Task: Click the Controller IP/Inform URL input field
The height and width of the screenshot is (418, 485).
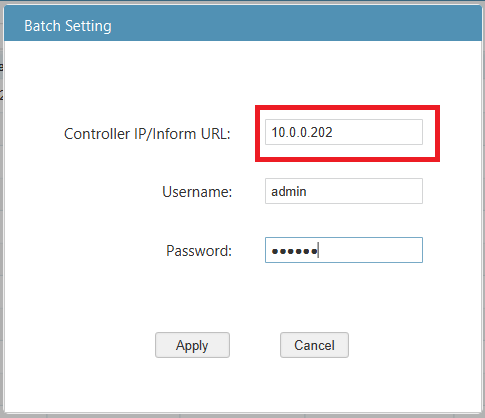Action: [344, 132]
